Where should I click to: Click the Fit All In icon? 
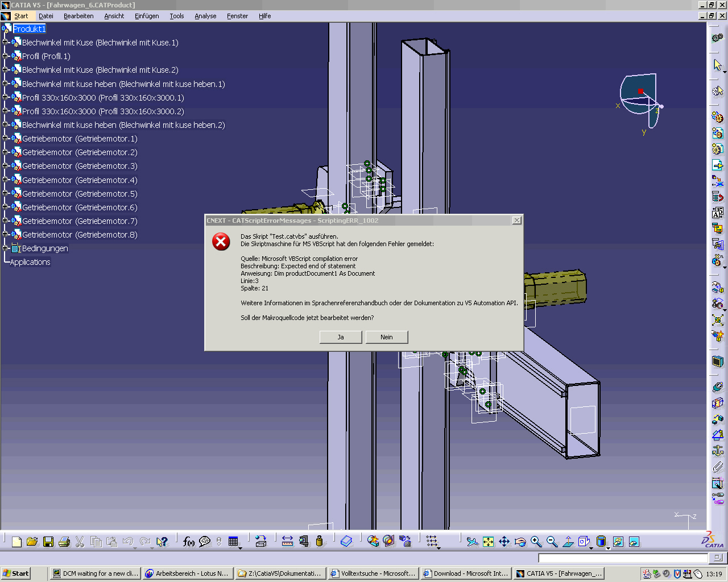[x=488, y=542]
